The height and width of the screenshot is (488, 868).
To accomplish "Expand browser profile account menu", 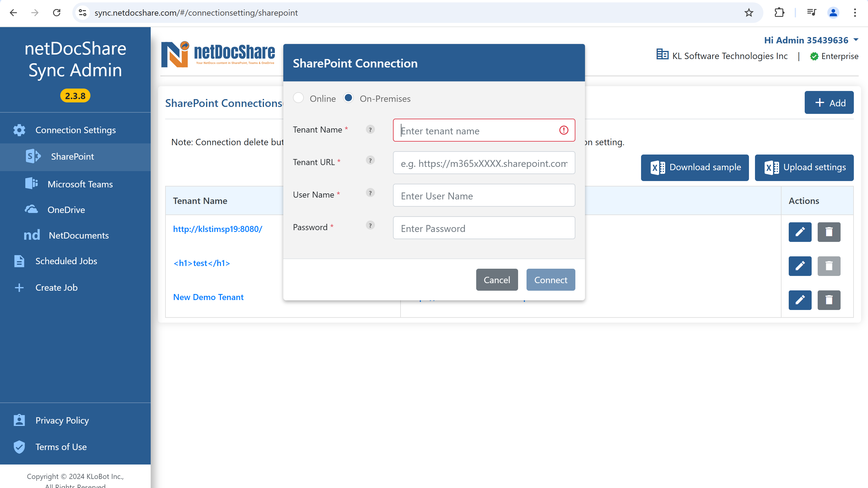I will point(833,13).
